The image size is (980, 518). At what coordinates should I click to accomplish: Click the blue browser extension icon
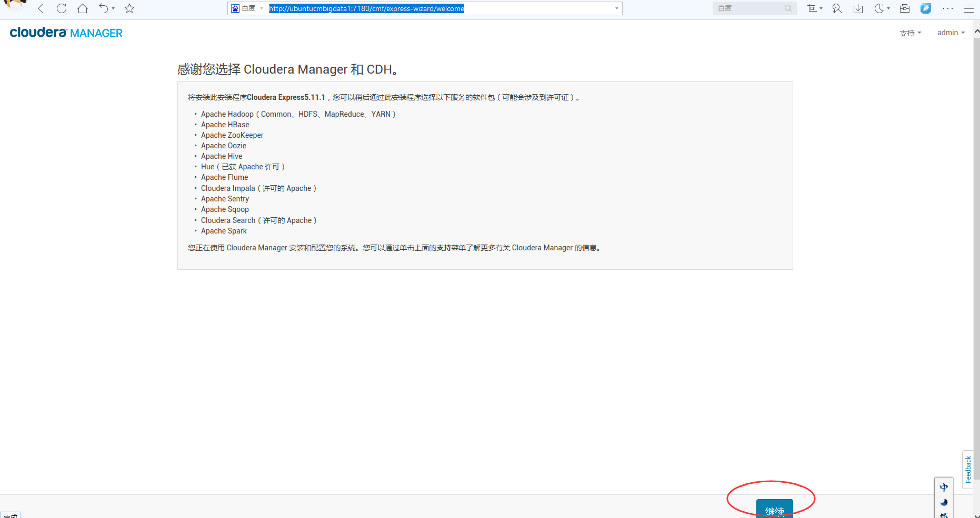[926, 8]
